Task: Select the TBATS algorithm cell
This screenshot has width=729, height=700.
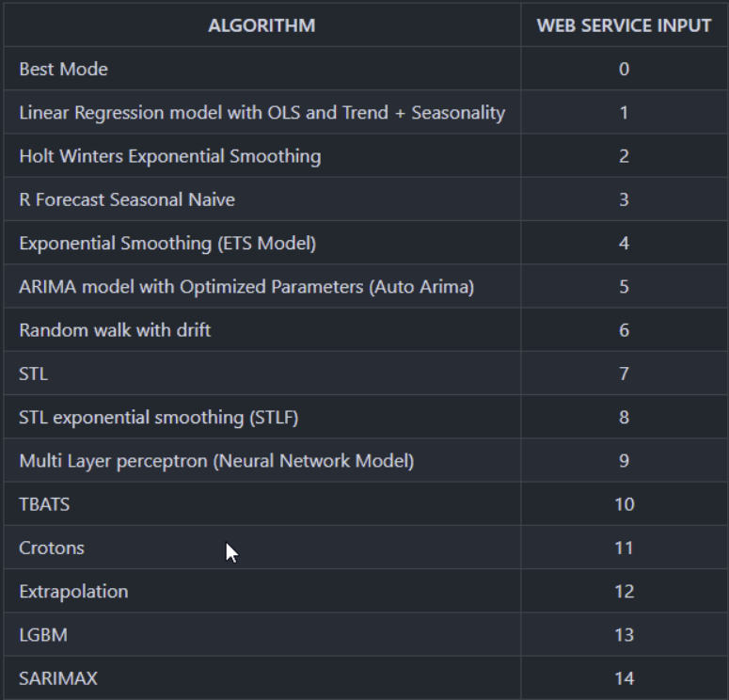Action: click(261, 504)
